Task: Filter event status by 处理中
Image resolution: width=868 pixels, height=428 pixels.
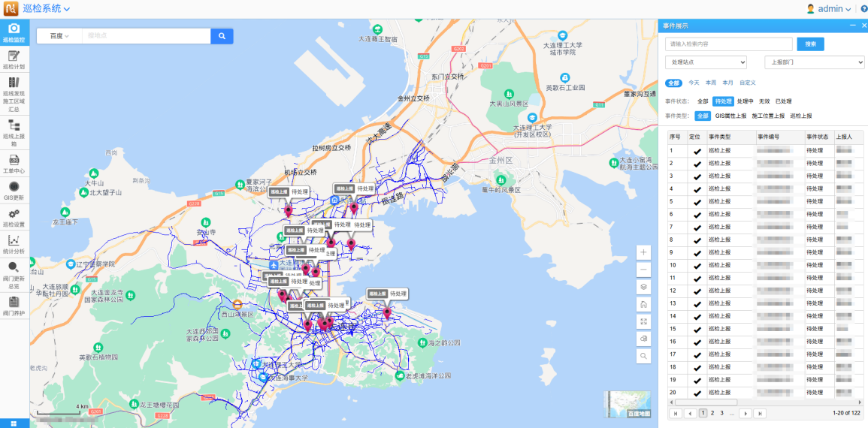Action: click(745, 101)
